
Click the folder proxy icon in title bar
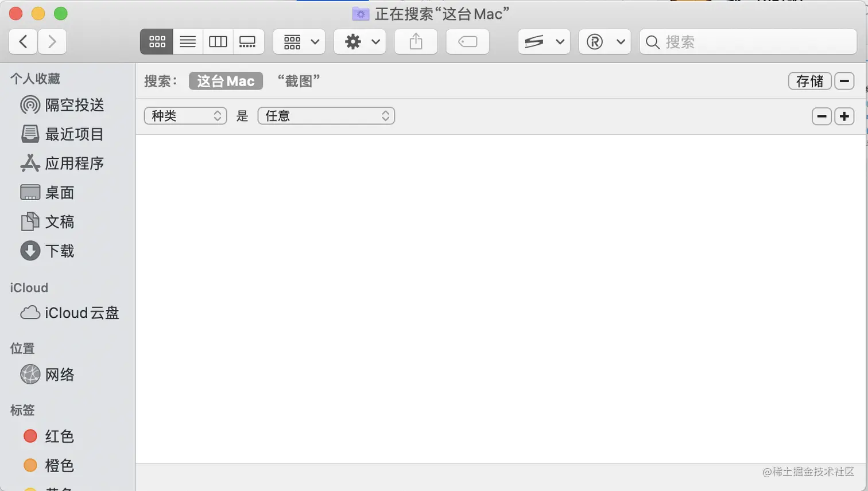click(x=361, y=14)
